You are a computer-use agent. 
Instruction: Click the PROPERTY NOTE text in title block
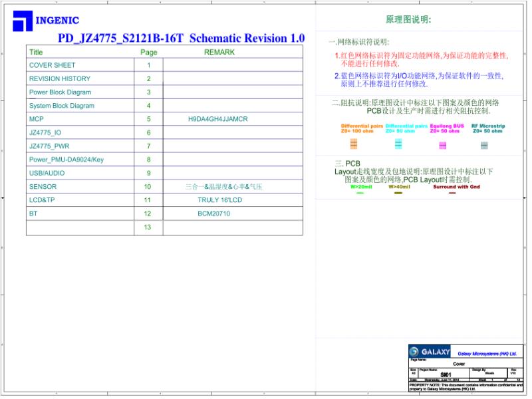coord(466,387)
